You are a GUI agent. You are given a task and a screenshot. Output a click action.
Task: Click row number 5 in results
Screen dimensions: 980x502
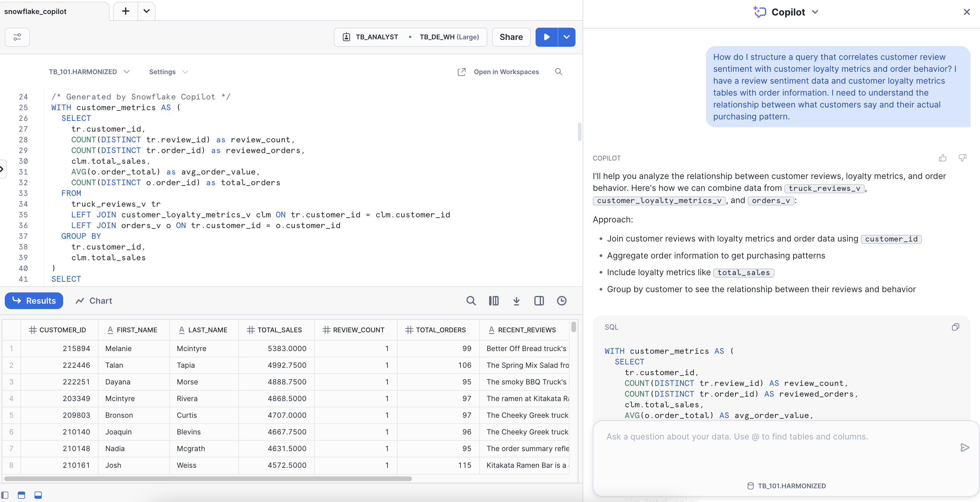coord(11,415)
